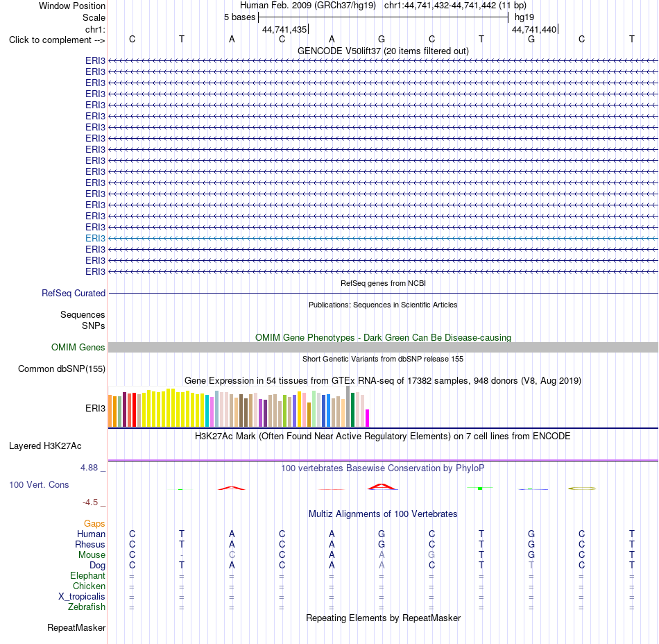Open the OMIM Gene Phenotypes track title
Screen dimensions: 659x644
point(383,337)
